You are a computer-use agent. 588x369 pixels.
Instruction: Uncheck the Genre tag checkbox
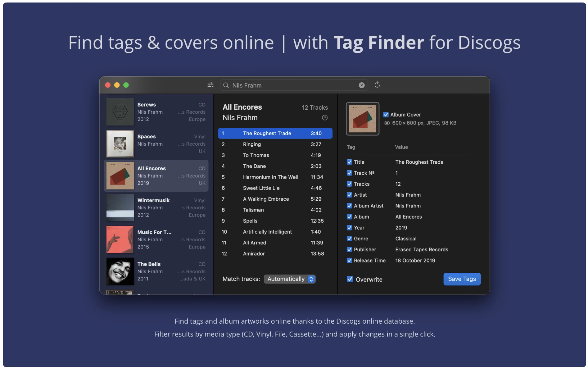(349, 239)
